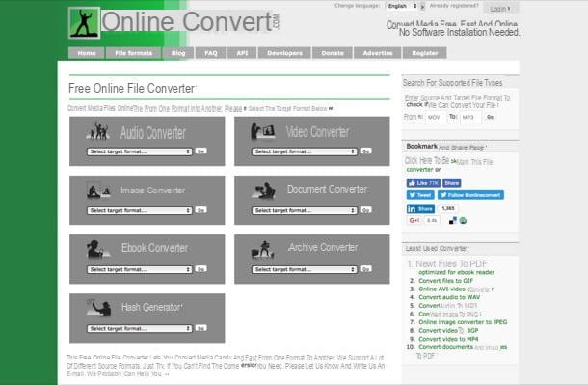Click the From format input field
Viewport: 588px width, 385px height.
[x=436, y=117]
